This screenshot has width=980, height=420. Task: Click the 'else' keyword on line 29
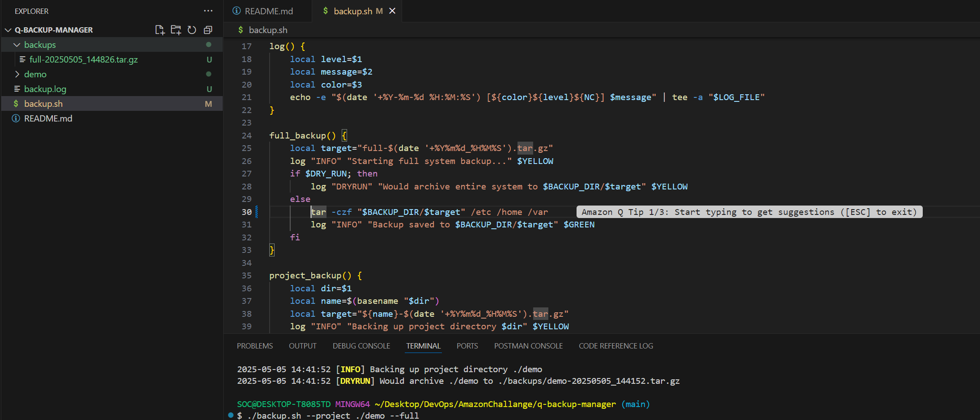click(x=300, y=199)
